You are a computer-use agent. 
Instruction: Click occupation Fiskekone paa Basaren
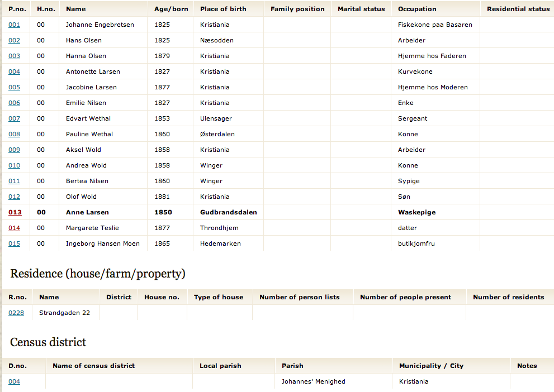coord(435,25)
